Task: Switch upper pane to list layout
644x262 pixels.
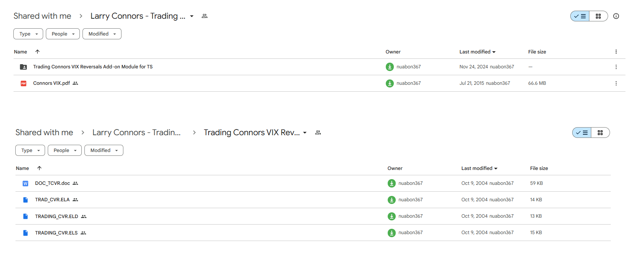Action: pyautogui.click(x=580, y=16)
